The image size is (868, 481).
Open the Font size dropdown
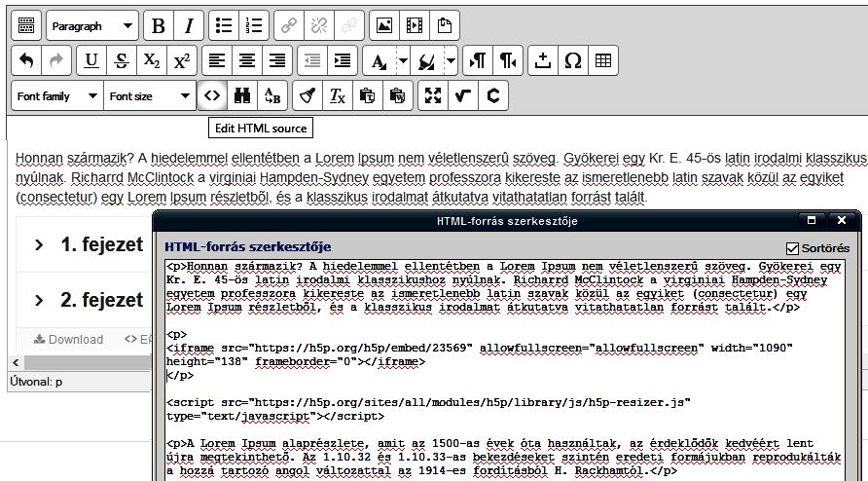[x=150, y=95]
